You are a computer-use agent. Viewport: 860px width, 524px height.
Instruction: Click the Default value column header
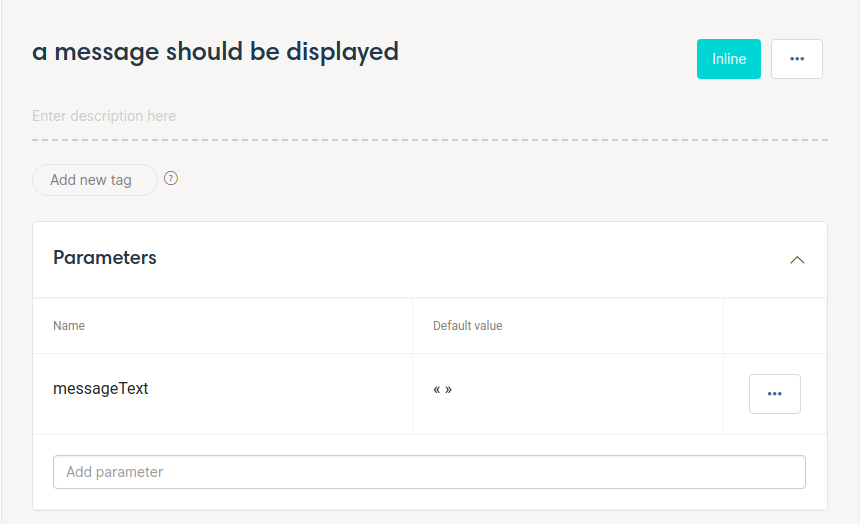coord(467,326)
